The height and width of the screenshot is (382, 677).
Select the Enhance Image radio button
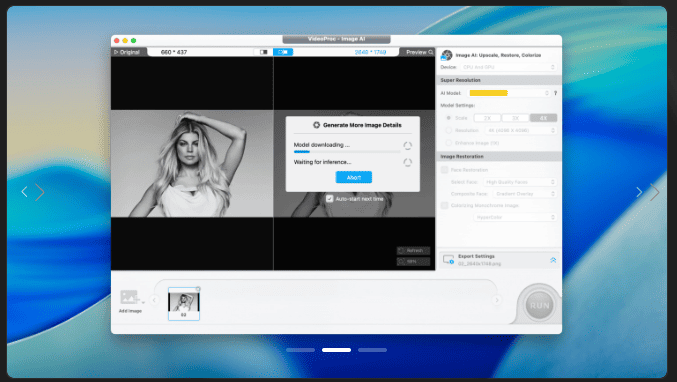point(449,143)
